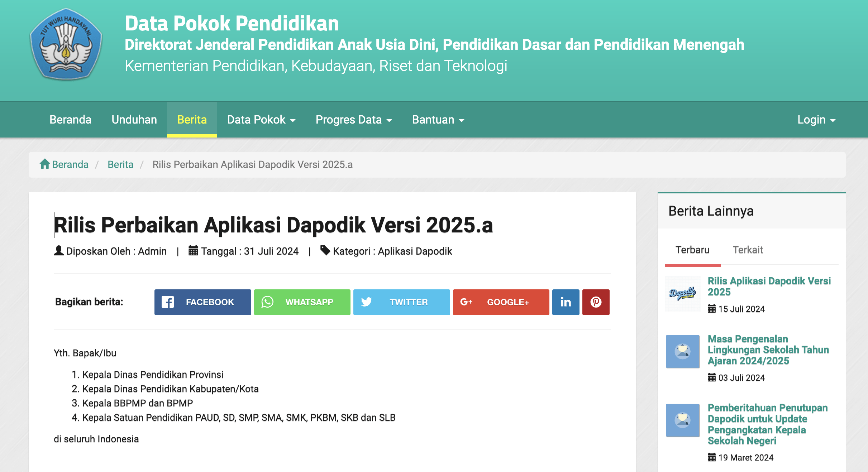Screen dimensions: 868x472
Task: Click 'Kepala Dinas Pendidikan Provinsi' list item
Action: click(x=153, y=375)
